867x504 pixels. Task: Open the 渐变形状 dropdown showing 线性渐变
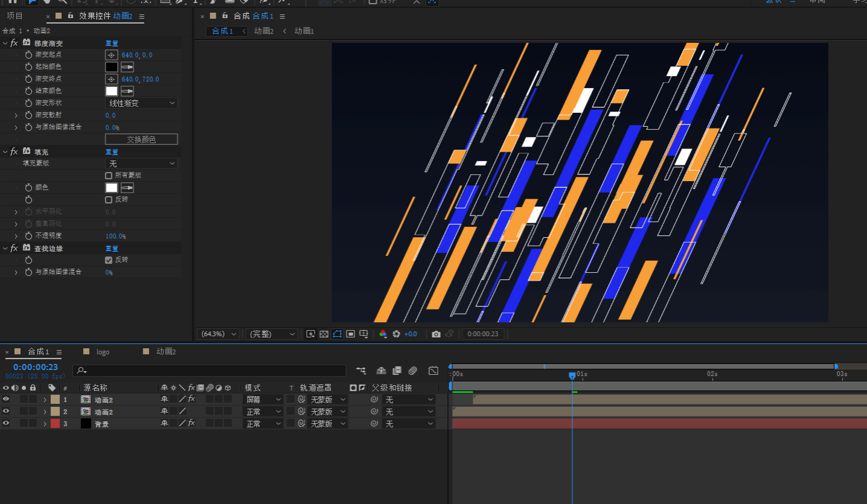[x=142, y=103]
